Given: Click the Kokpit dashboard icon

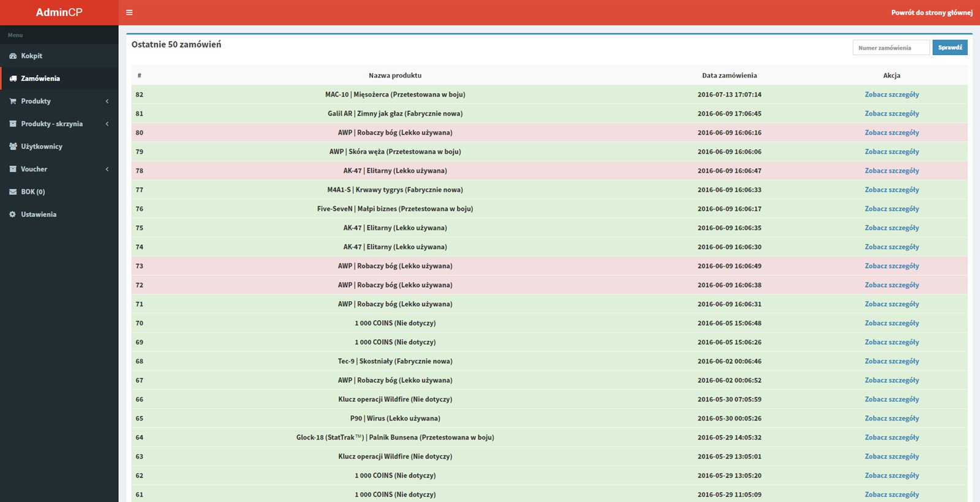Looking at the screenshot, I should click(13, 56).
